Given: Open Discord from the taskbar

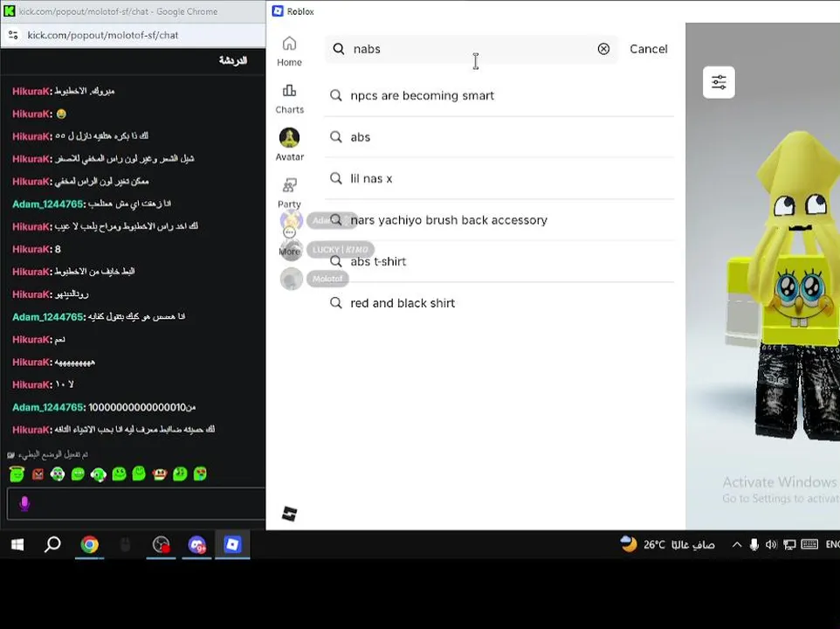Looking at the screenshot, I should coord(196,545).
